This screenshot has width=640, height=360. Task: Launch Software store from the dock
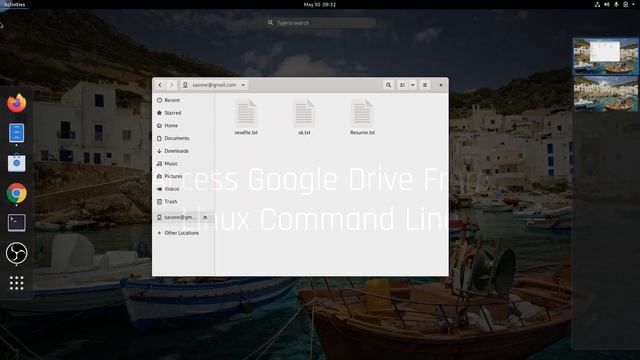(x=16, y=162)
